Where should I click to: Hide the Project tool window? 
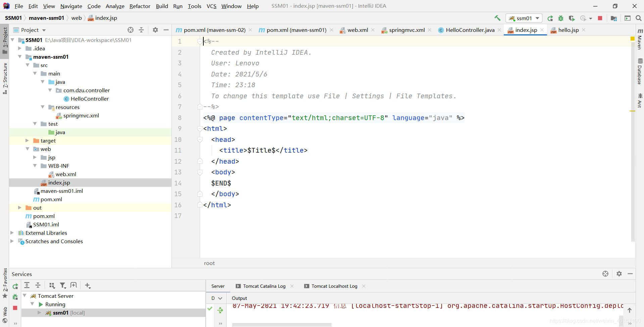pyautogui.click(x=166, y=30)
